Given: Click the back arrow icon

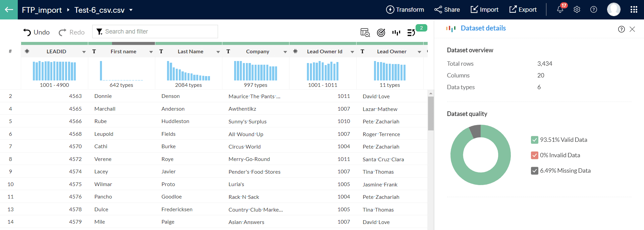Looking at the screenshot, I should (9, 10).
